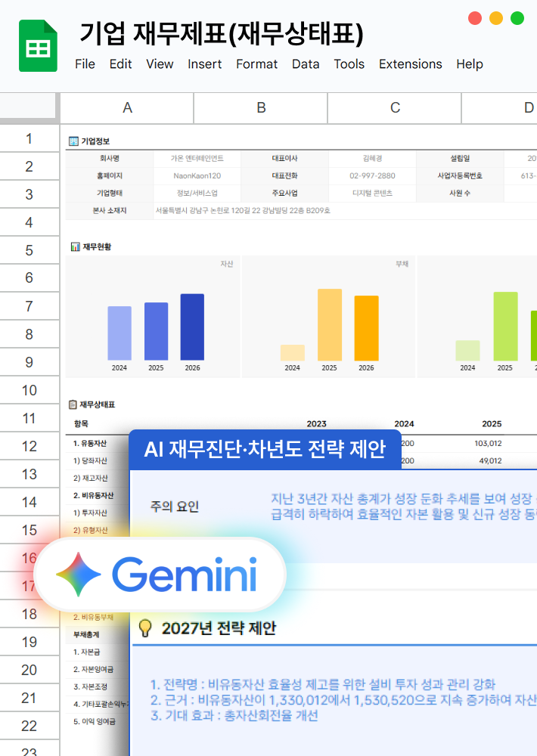Click the 주의 요인 label in AI panel
The image size is (537, 756).
tap(175, 507)
